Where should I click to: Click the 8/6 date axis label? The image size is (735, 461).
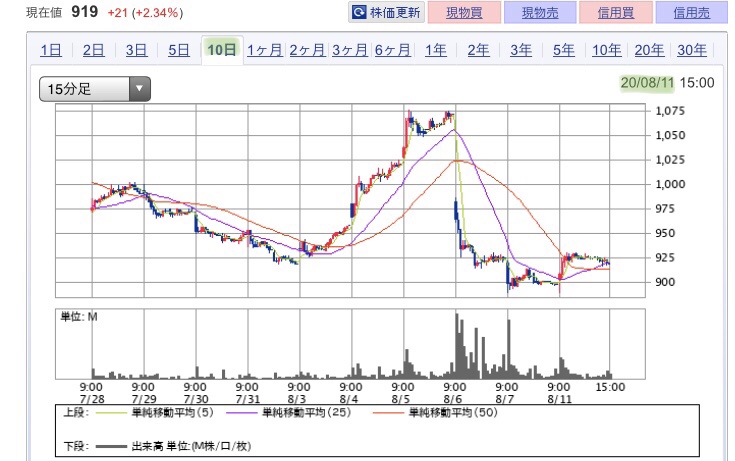point(453,399)
